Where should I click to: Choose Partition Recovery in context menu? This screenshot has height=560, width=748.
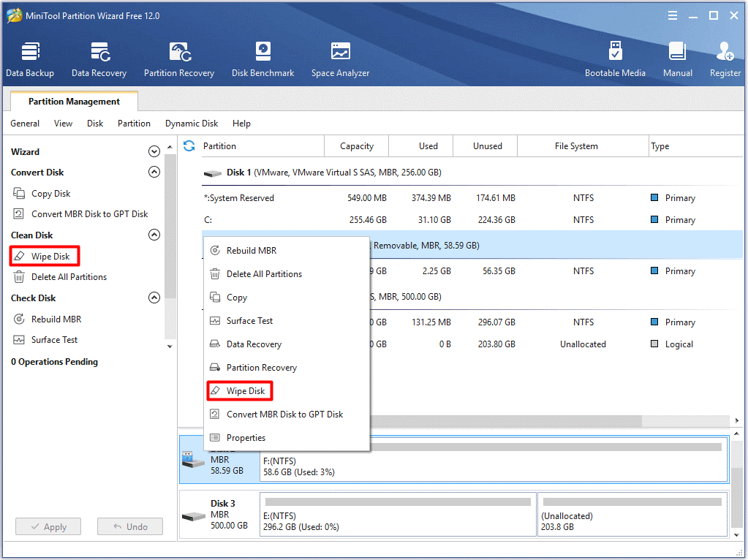pyautogui.click(x=286, y=367)
